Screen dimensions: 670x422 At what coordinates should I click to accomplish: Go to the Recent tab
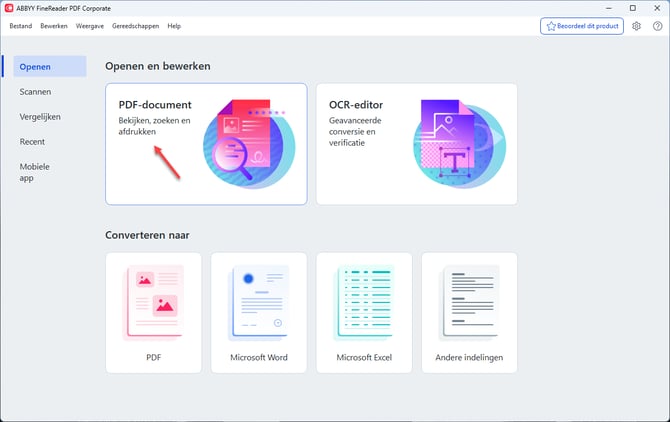[x=32, y=142]
